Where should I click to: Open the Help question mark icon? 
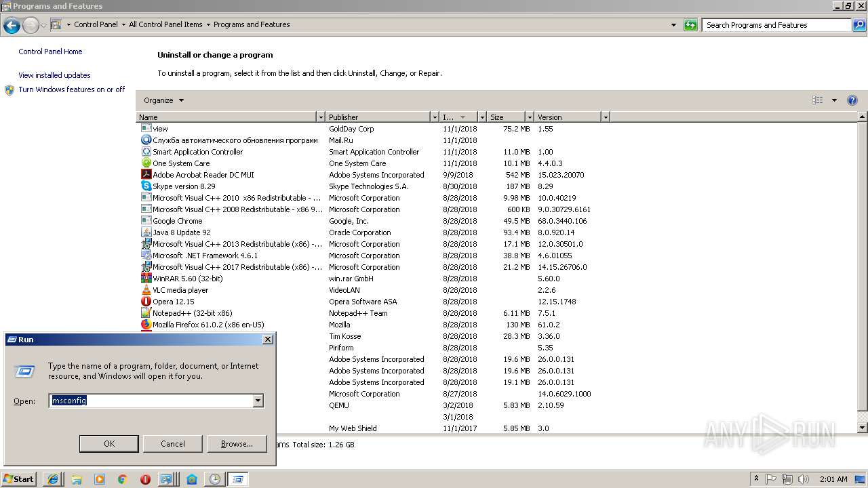pos(852,100)
